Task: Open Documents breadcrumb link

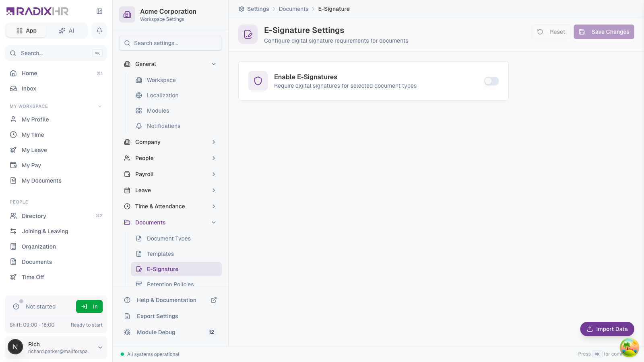Action: coord(293,9)
